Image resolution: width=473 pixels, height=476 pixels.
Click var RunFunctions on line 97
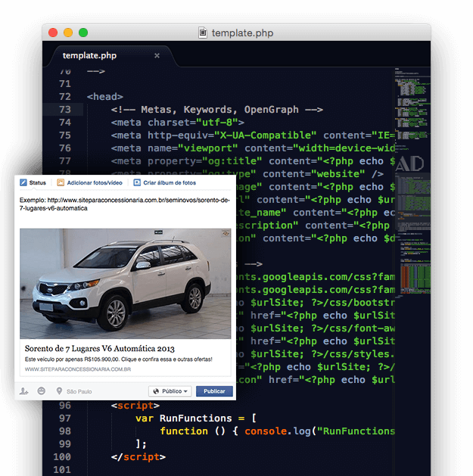[x=184, y=418]
